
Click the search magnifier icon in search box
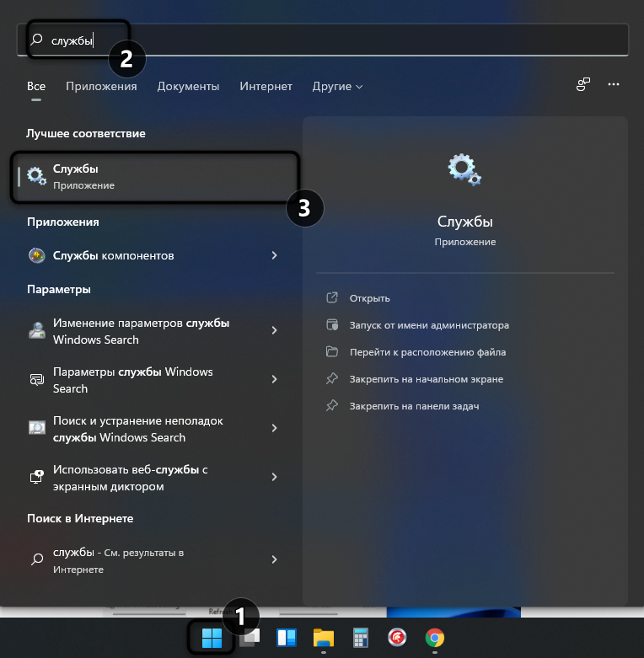[36, 40]
